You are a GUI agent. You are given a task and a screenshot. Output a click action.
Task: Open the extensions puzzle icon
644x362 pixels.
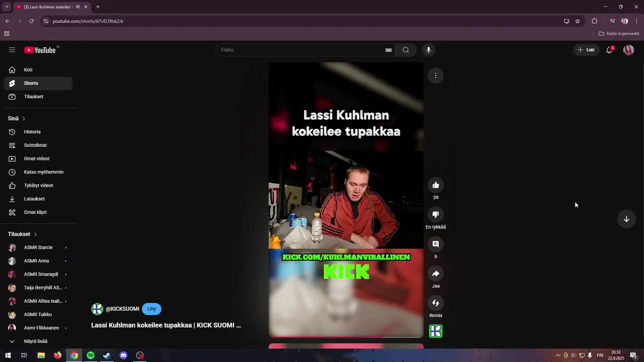[x=594, y=21]
